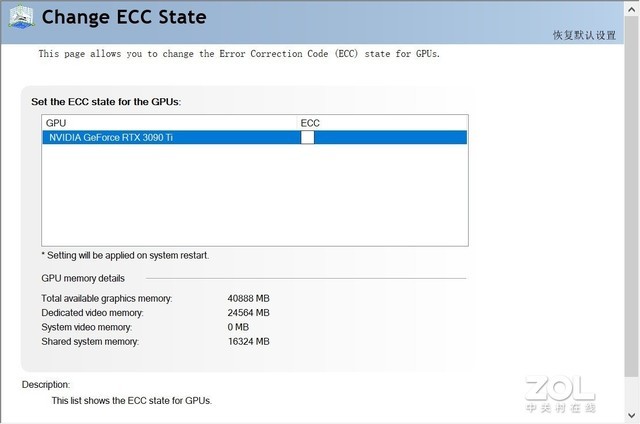640x424 pixels.
Task: Click the Change ECC State title
Action: click(124, 17)
